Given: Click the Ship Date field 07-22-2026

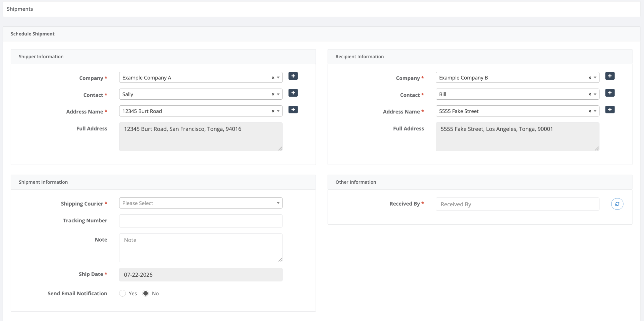Looking at the screenshot, I should coord(201,275).
